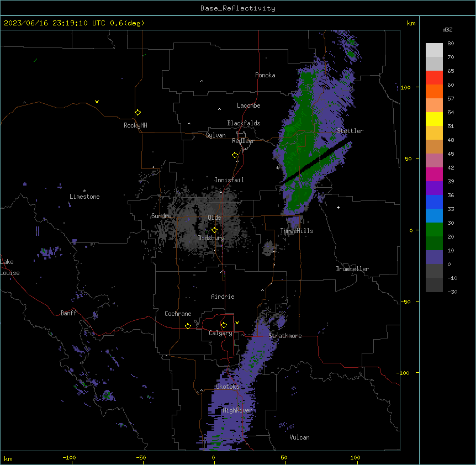Pick the dark orange swatch beside 60 label
Screen dimensions: 476x465
click(x=434, y=91)
